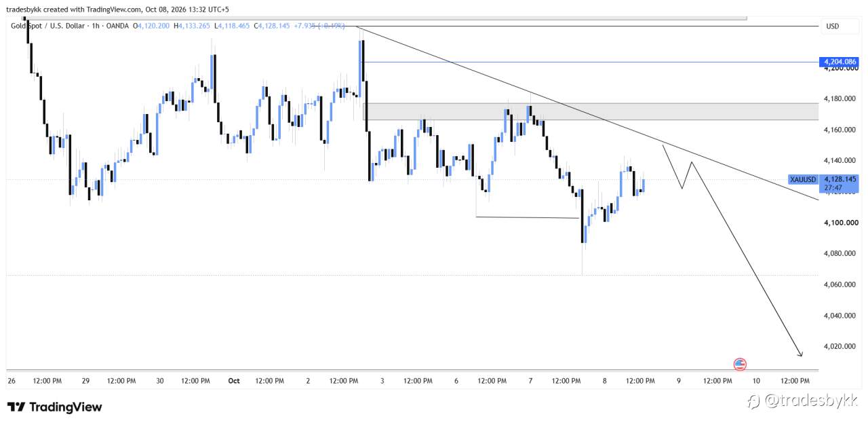Click the "8" date label on time axis

coord(604,381)
